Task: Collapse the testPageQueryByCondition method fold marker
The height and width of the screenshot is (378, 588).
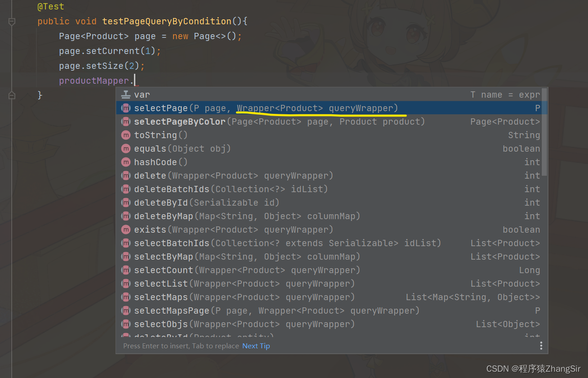Action: pos(12,21)
